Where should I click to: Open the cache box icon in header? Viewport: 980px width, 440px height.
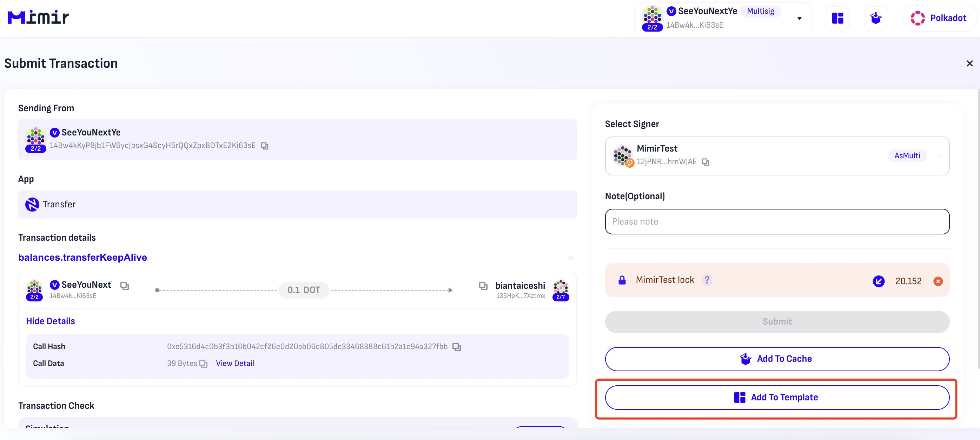[x=876, y=18]
